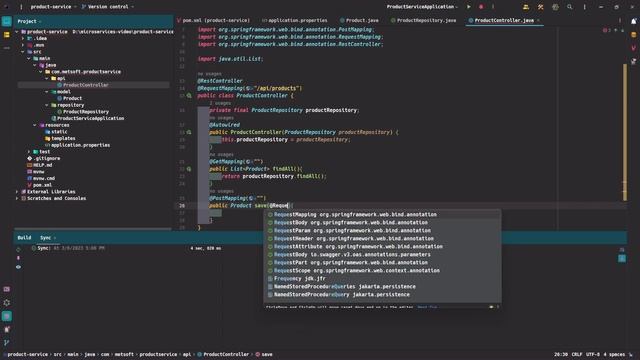Collapse the resources folder
Viewport: 640px width, 360px height.
click(35, 125)
